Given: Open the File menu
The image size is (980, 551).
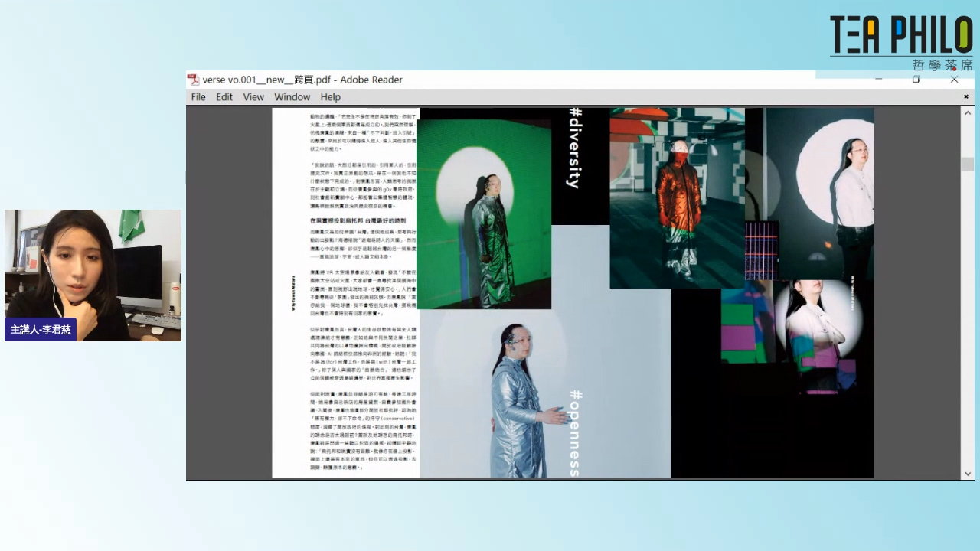Looking at the screenshot, I should point(198,97).
